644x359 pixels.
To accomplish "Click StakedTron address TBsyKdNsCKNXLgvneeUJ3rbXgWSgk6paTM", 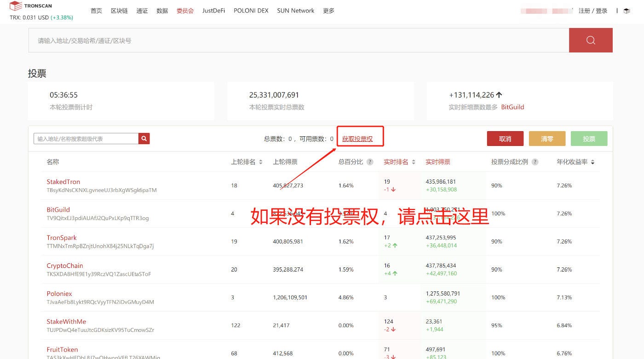I will pos(102,190).
